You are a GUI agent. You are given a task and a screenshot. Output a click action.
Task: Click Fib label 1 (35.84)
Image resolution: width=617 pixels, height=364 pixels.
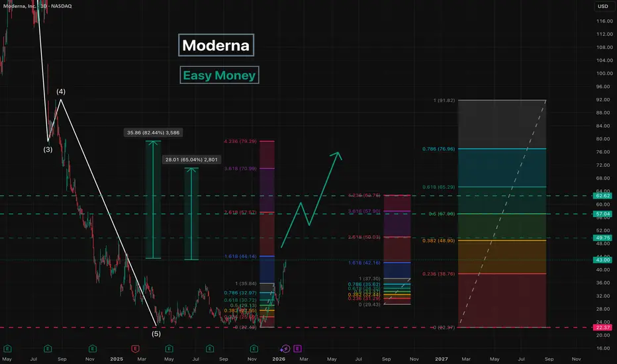[x=246, y=284]
